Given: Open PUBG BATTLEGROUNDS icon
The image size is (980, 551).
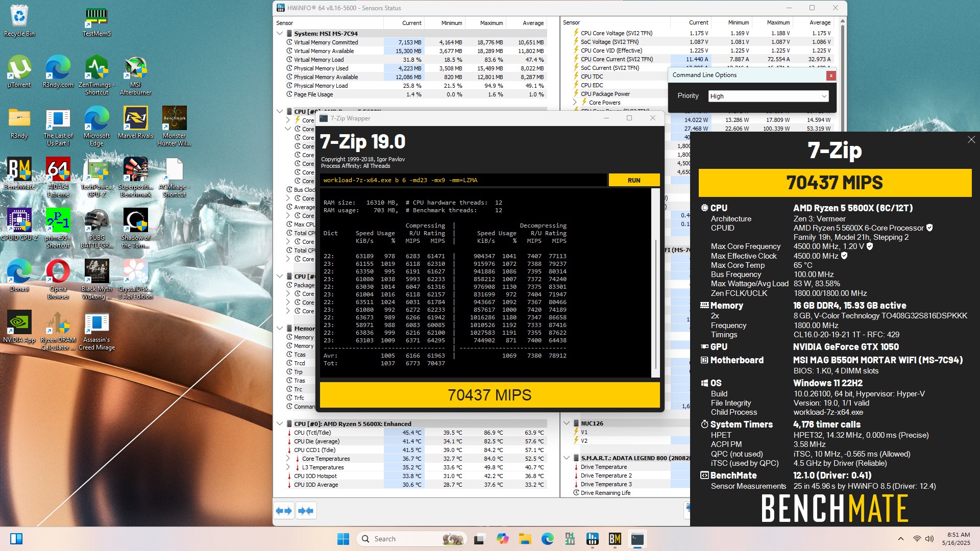Looking at the screenshot, I should [x=96, y=228].
